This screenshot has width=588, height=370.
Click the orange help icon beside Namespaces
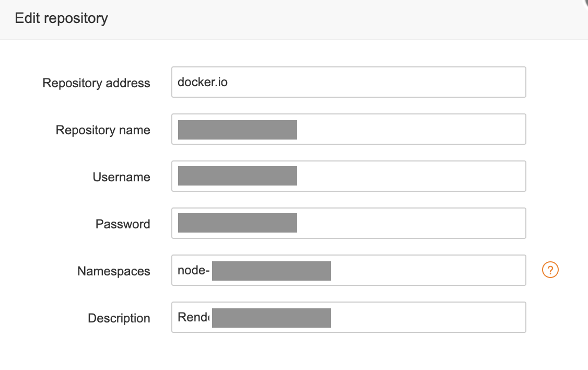[x=550, y=270]
